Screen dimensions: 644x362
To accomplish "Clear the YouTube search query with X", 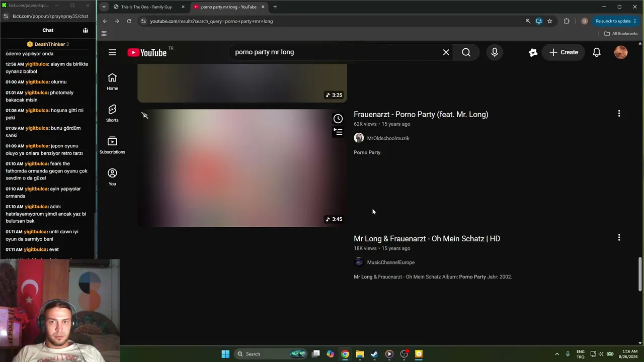I will (446, 52).
